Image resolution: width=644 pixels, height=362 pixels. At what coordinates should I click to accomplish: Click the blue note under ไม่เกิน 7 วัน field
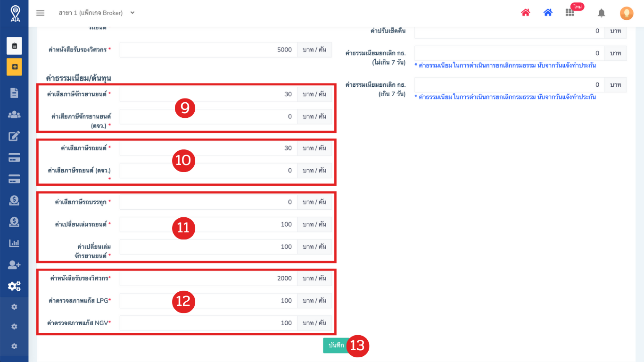click(x=505, y=66)
